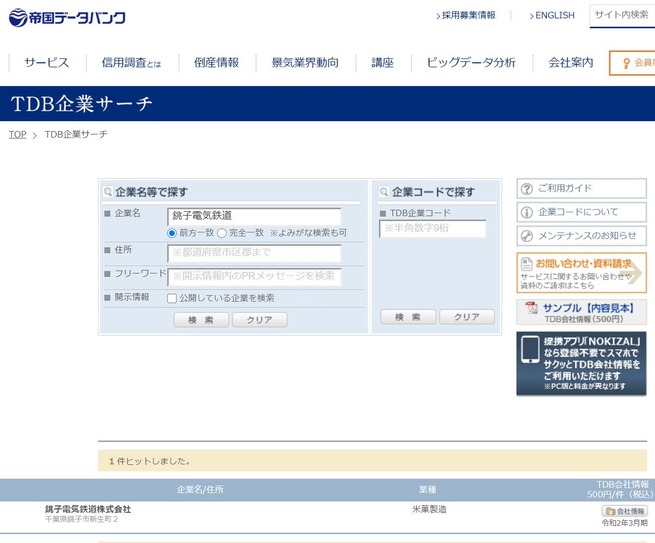Click クリア button under 企業コードで探す
Image resolution: width=655 pixels, height=543 pixels.
tap(467, 317)
